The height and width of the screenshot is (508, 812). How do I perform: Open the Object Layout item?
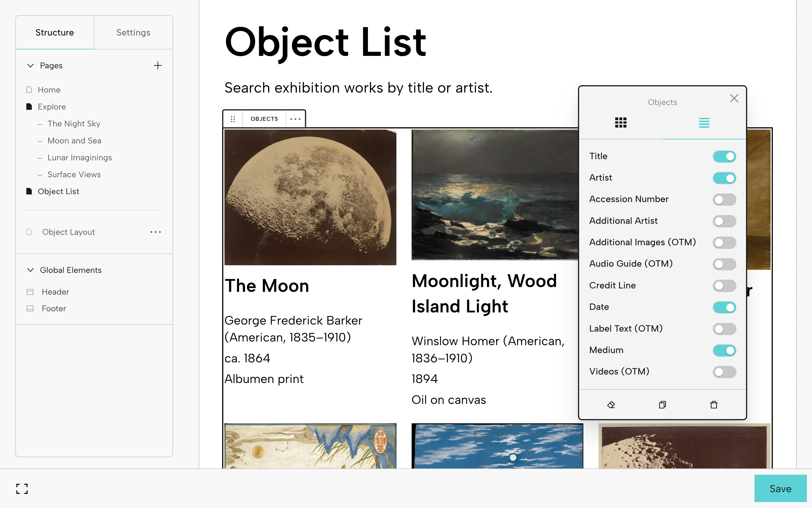(69, 232)
